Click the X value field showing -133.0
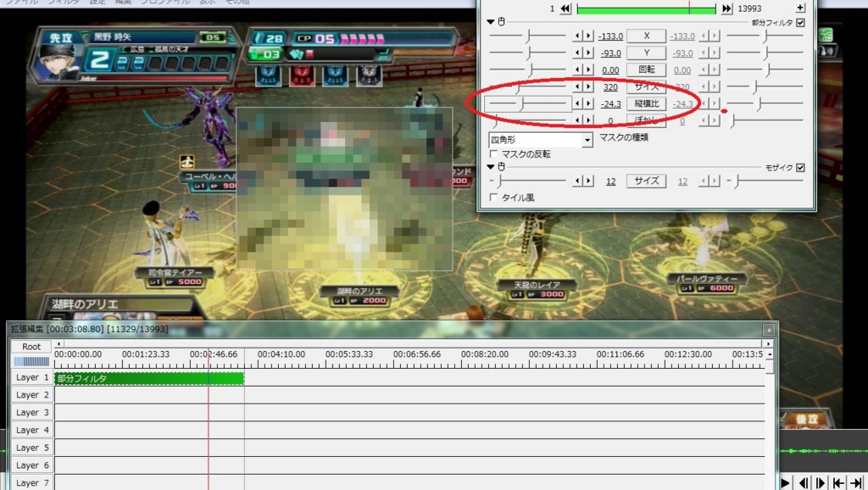The height and width of the screenshot is (490, 868). tap(610, 36)
